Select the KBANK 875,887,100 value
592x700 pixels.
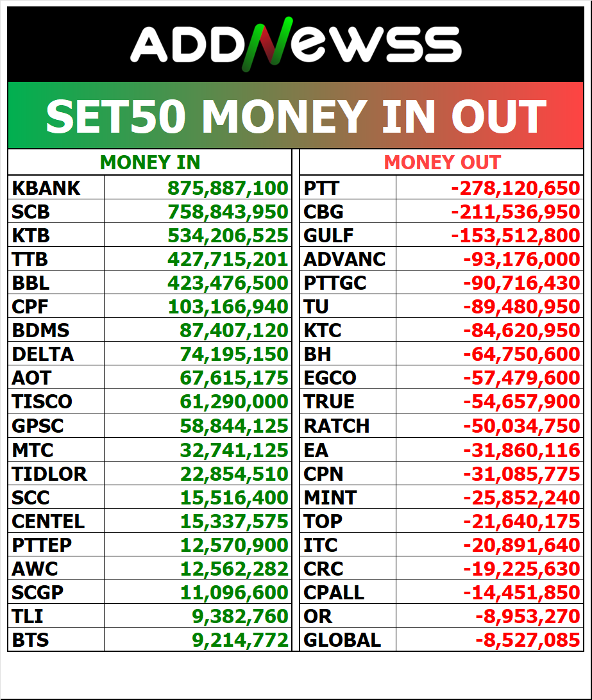pyautogui.click(x=228, y=188)
